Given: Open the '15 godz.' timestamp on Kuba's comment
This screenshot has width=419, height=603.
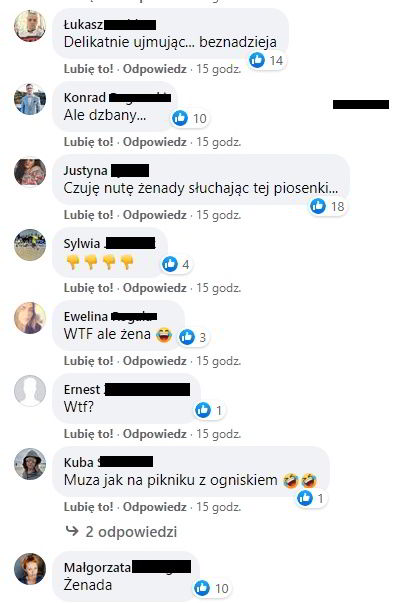Looking at the screenshot, I should click(219, 507).
